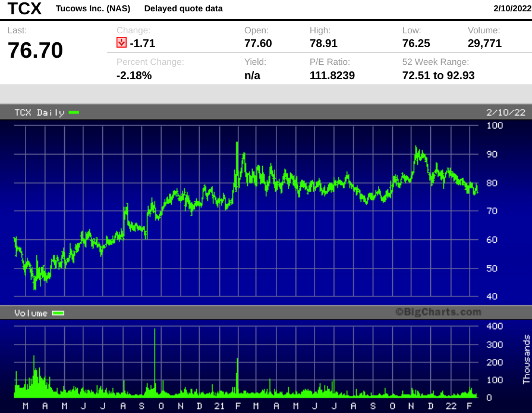Click the green TCX Daily legend swatch

click(74, 112)
